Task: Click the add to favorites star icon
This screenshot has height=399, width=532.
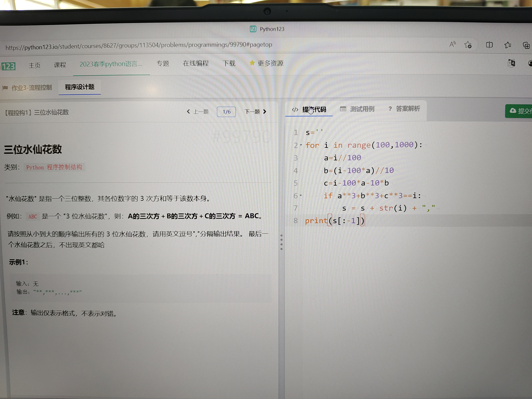Action: [x=468, y=45]
